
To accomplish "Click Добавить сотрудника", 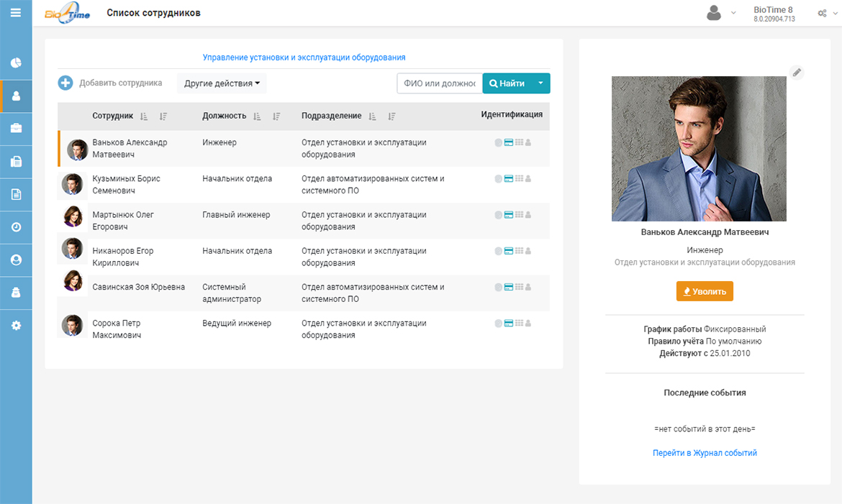I will [121, 83].
